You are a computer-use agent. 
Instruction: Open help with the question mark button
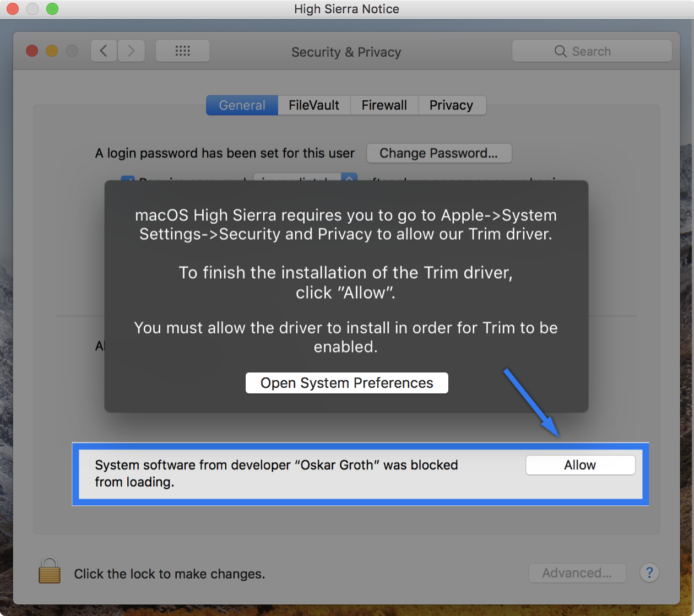click(649, 573)
